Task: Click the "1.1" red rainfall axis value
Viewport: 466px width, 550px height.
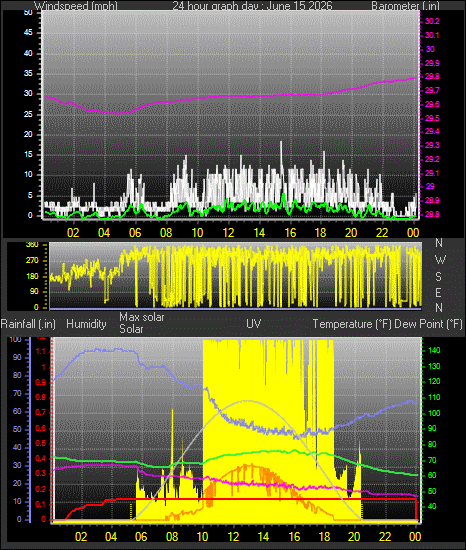Action: point(41,351)
